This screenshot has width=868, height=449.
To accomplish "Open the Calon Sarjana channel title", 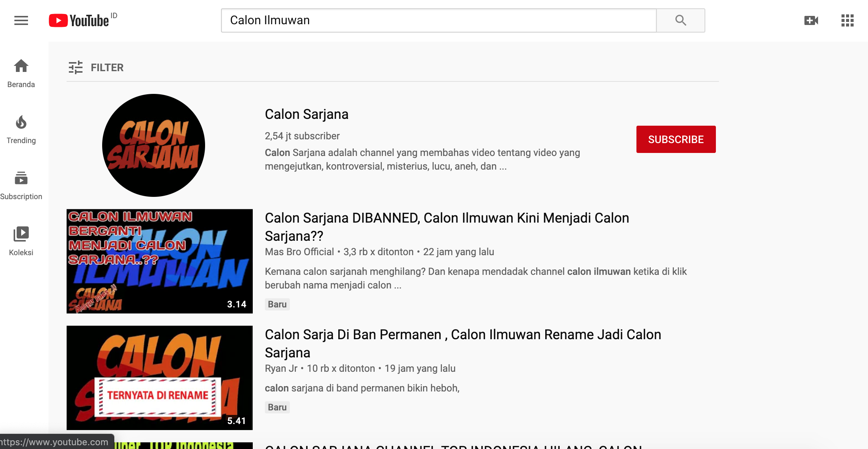I will click(306, 114).
